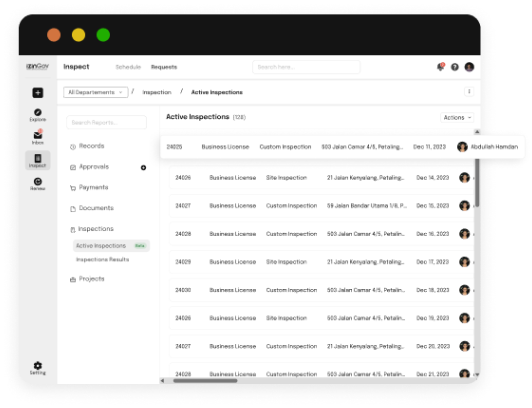Click the horizontal scrollbar thumb
The width and height of the screenshot is (532, 408).
point(205,380)
